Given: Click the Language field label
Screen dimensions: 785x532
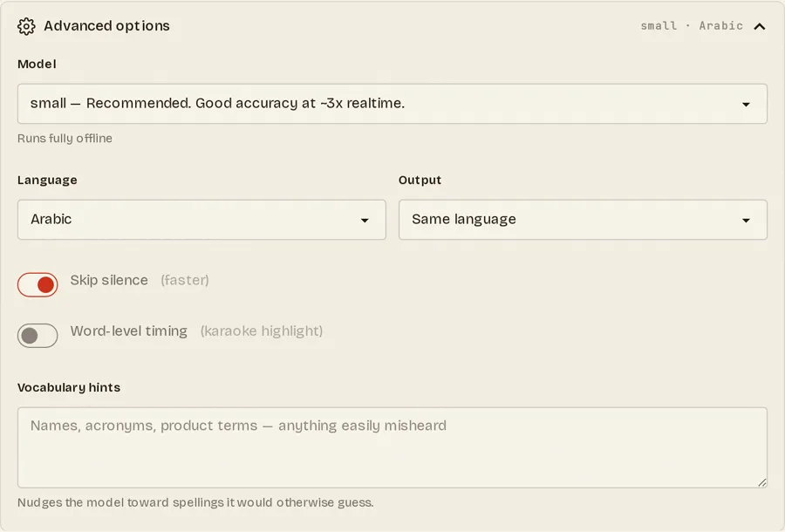Looking at the screenshot, I should [x=47, y=181].
